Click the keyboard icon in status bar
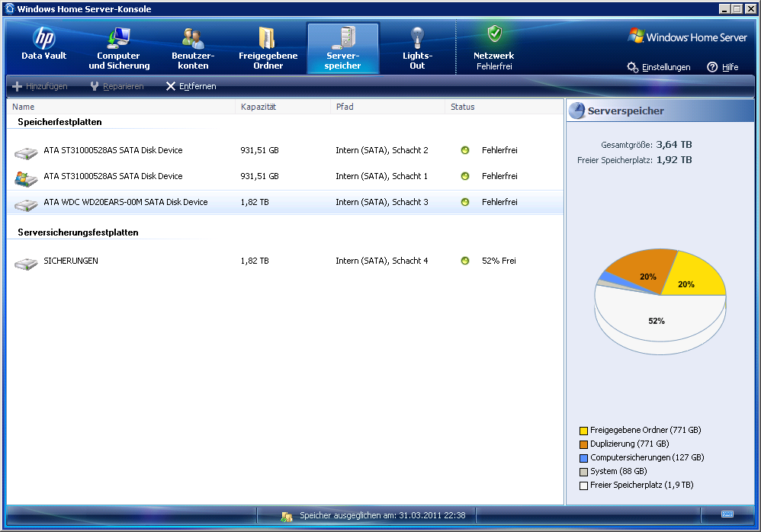The image size is (761, 532). 727,514
